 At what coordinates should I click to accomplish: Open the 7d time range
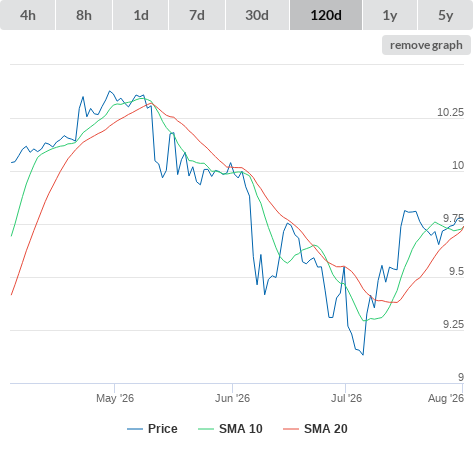197,15
